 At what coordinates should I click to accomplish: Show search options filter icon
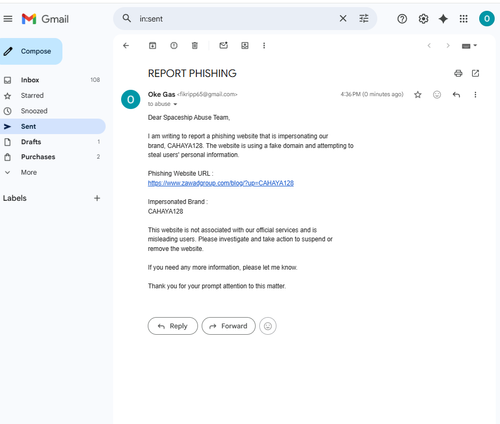click(364, 19)
